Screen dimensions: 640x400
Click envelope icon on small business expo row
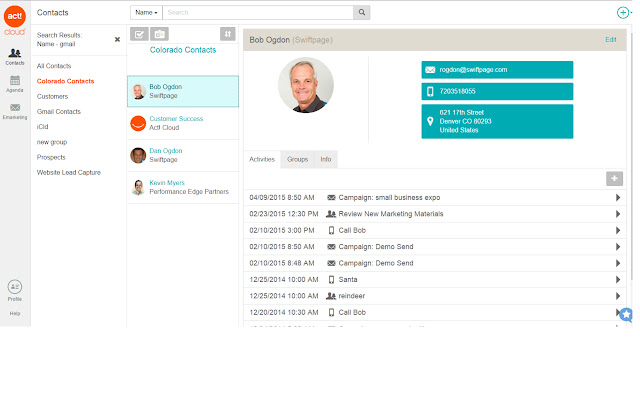click(331, 198)
